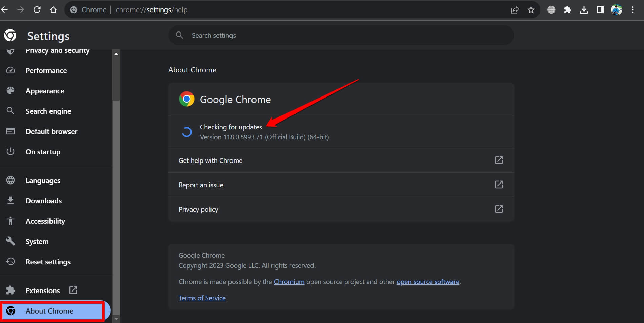Open the side panel icon
The height and width of the screenshot is (323, 644).
600,9
